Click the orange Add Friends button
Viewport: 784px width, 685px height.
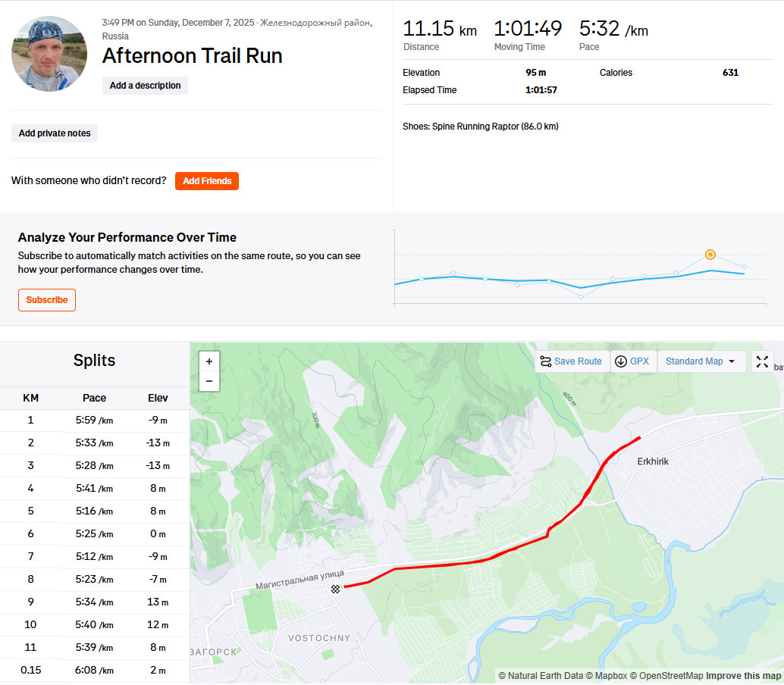(x=207, y=181)
